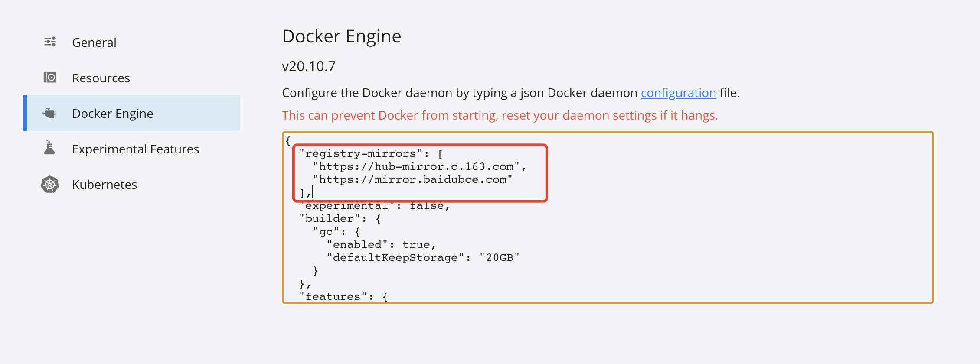980x364 pixels.
Task: Click the "experimental": false line
Action: (375, 206)
